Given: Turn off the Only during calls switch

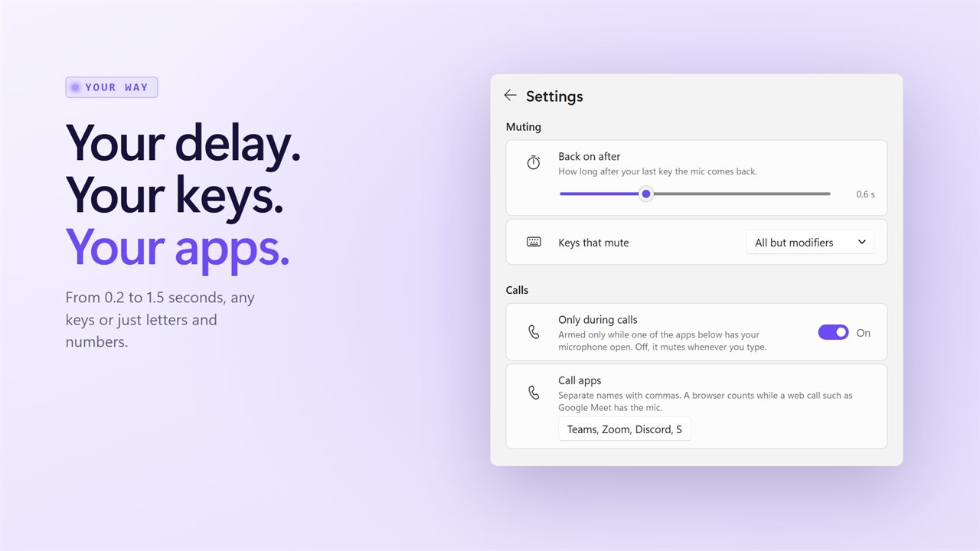Looking at the screenshot, I should 833,332.
